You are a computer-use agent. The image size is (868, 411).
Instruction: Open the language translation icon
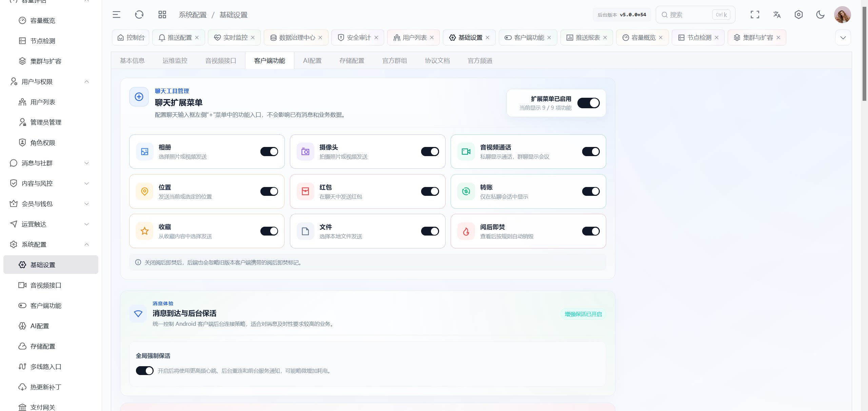(x=777, y=15)
